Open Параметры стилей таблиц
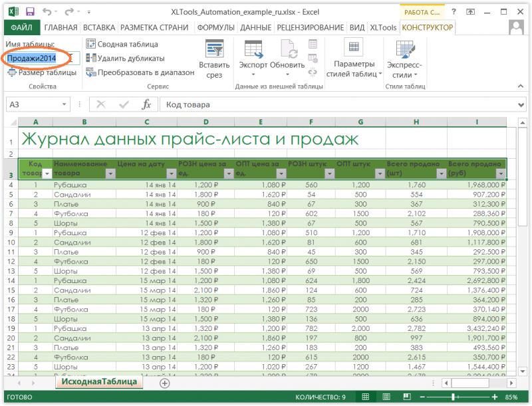 pos(352,60)
